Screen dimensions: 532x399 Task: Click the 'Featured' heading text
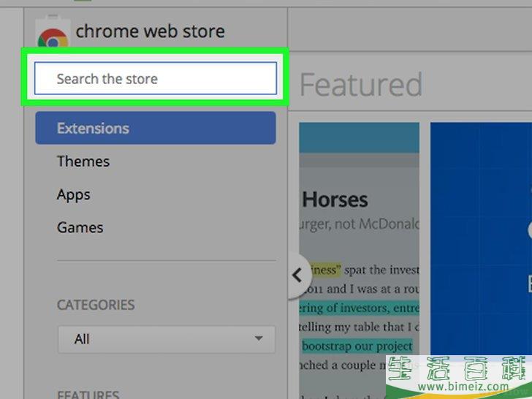pyautogui.click(x=361, y=85)
